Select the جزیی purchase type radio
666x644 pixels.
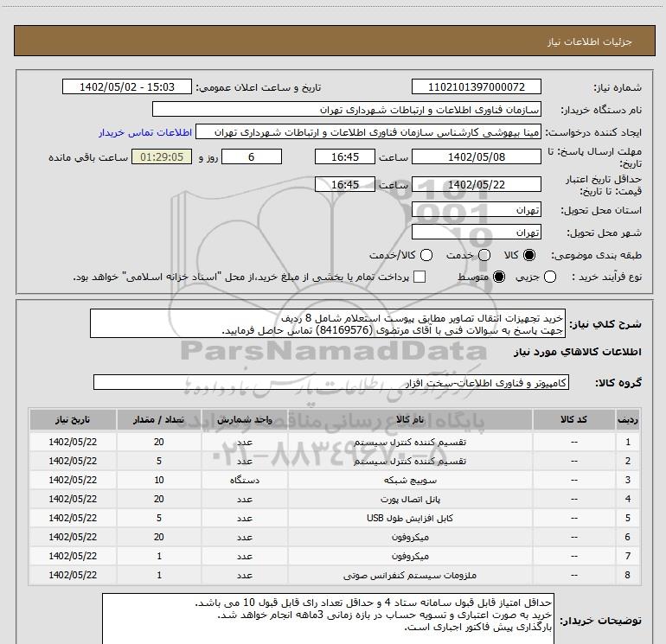[x=550, y=277]
